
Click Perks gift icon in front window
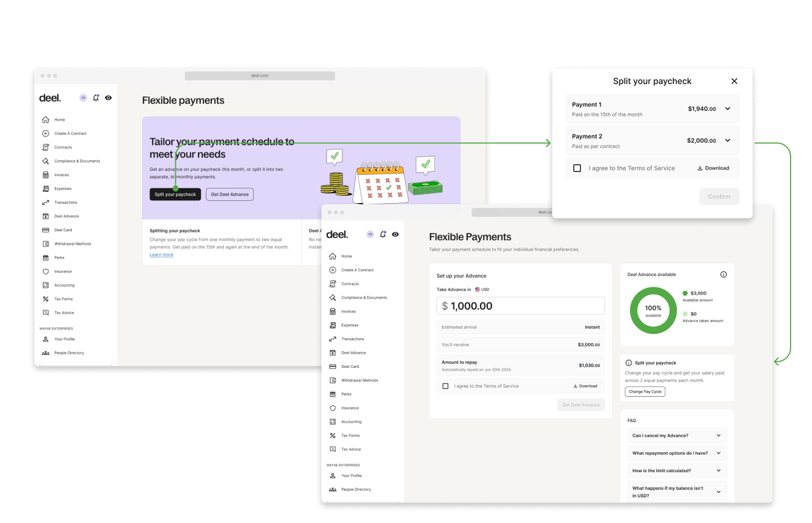click(333, 394)
